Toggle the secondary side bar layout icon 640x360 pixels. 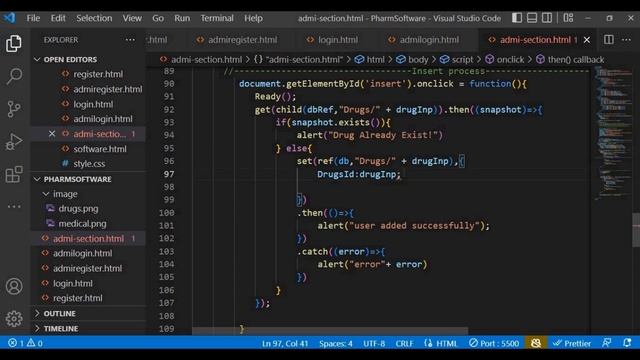coord(547,18)
